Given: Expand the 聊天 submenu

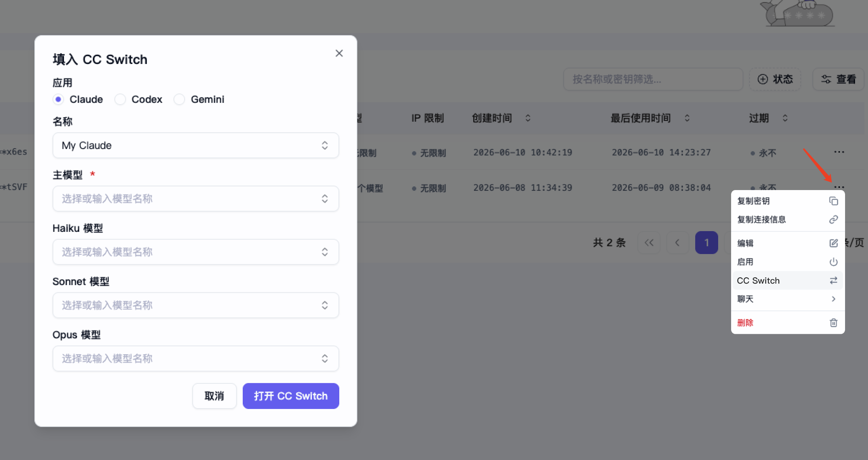Looking at the screenshot, I should [x=788, y=299].
